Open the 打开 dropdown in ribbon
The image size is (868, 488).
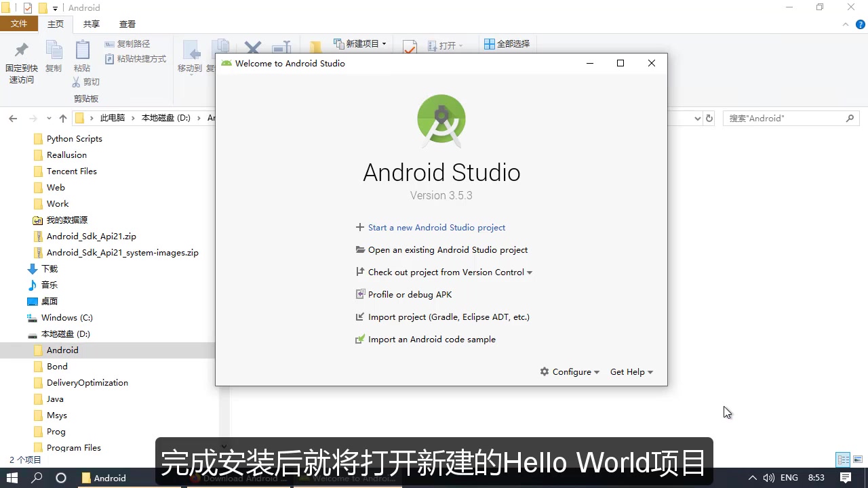pyautogui.click(x=446, y=45)
